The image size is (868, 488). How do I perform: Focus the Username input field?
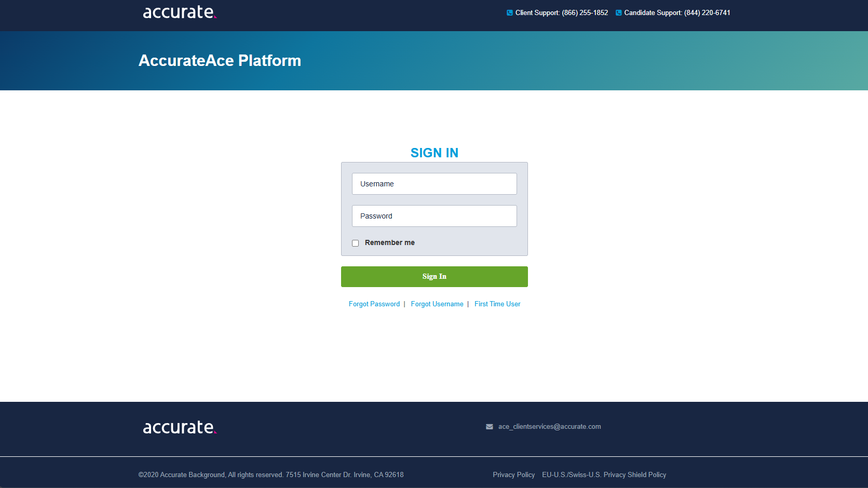coord(435,184)
